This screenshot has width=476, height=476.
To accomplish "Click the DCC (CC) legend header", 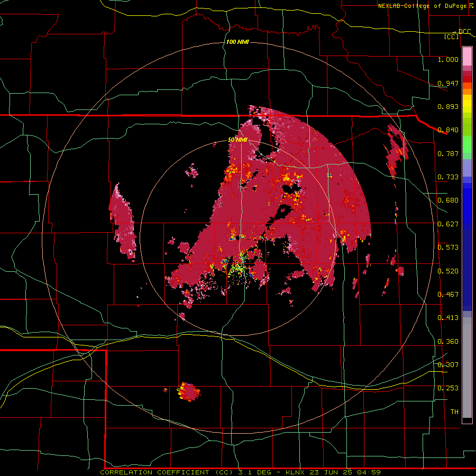I will coord(457,34).
